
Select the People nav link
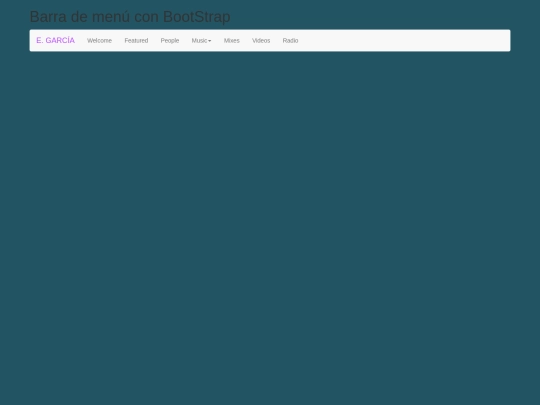click(170, 40)
